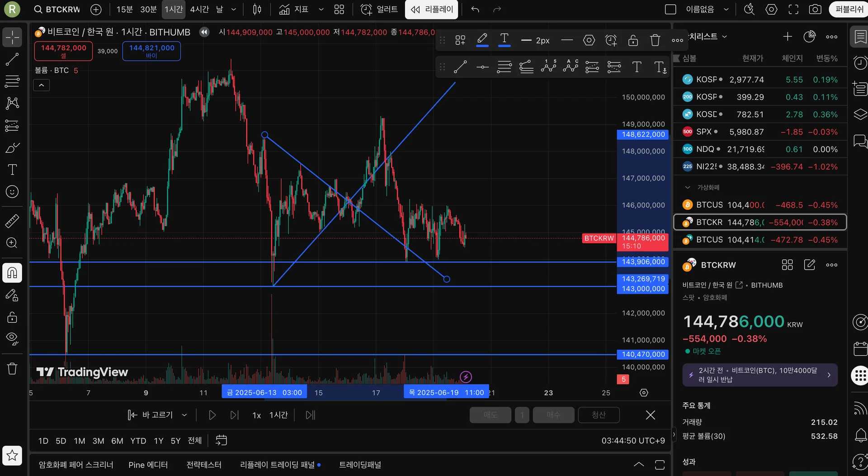This screenshot has width=868, height=476.
Task: Open the object tree layers panel
Action: tap(860, 114)
